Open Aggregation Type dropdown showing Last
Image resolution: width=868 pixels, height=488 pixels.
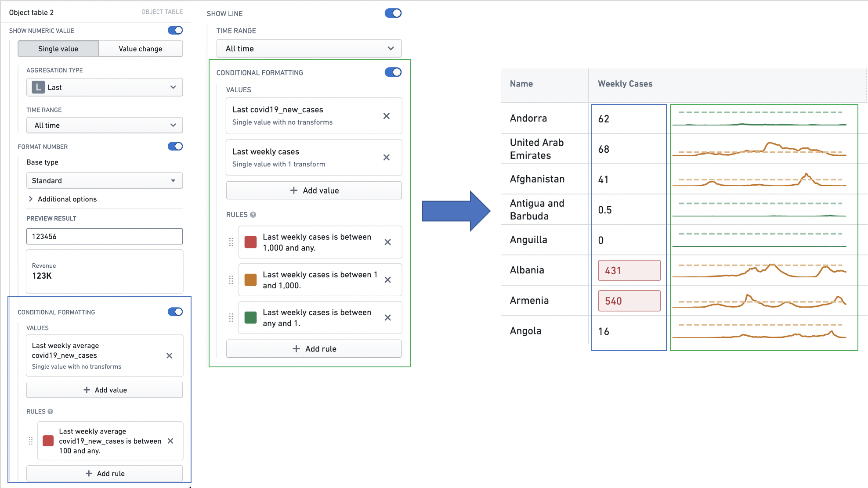tap(105, 87)
